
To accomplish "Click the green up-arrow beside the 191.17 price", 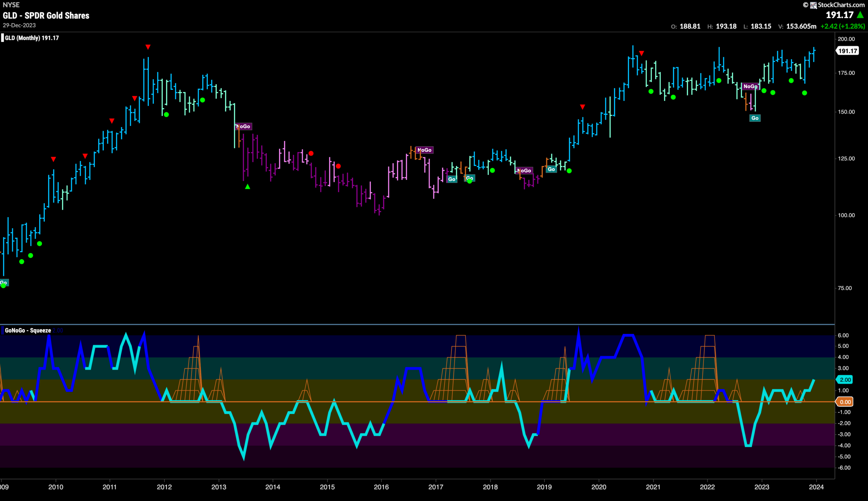I will pyautogui.click(x=861, y=15).
